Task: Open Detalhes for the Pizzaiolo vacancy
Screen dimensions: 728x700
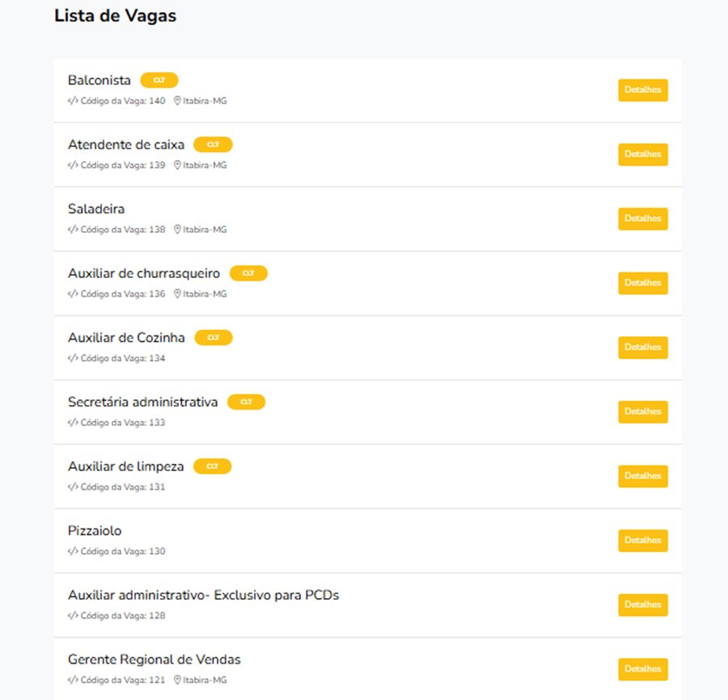Action: (x=642, y=541)
